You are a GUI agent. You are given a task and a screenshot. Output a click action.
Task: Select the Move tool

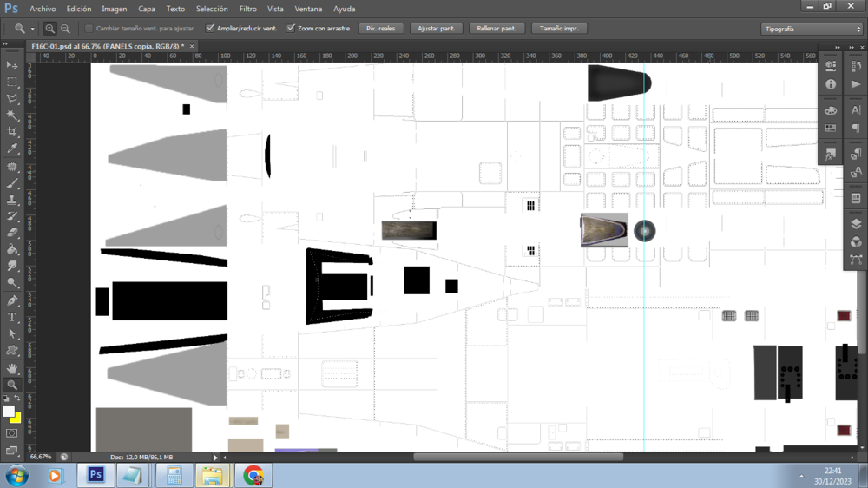(x=12, y=65)
